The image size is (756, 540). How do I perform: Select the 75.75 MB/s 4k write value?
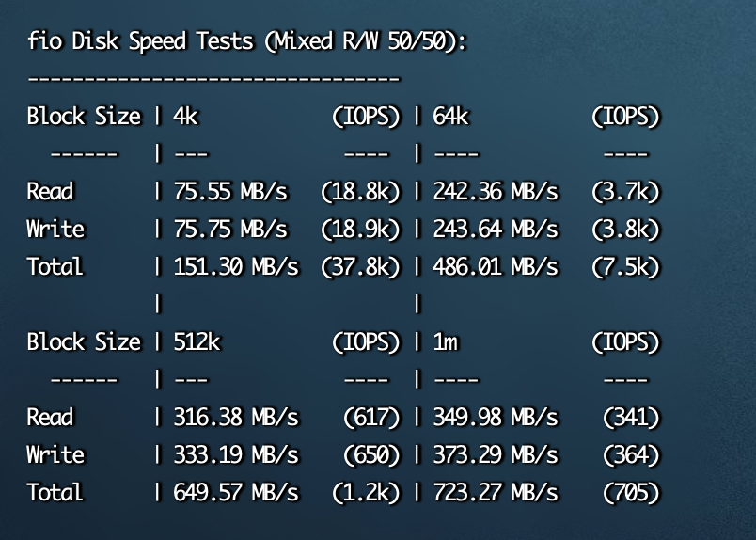tap(230, 230)
